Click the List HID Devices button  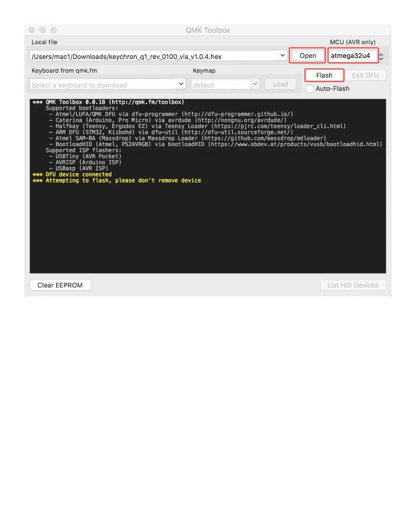pyautogui.click(x=353, y=285)
